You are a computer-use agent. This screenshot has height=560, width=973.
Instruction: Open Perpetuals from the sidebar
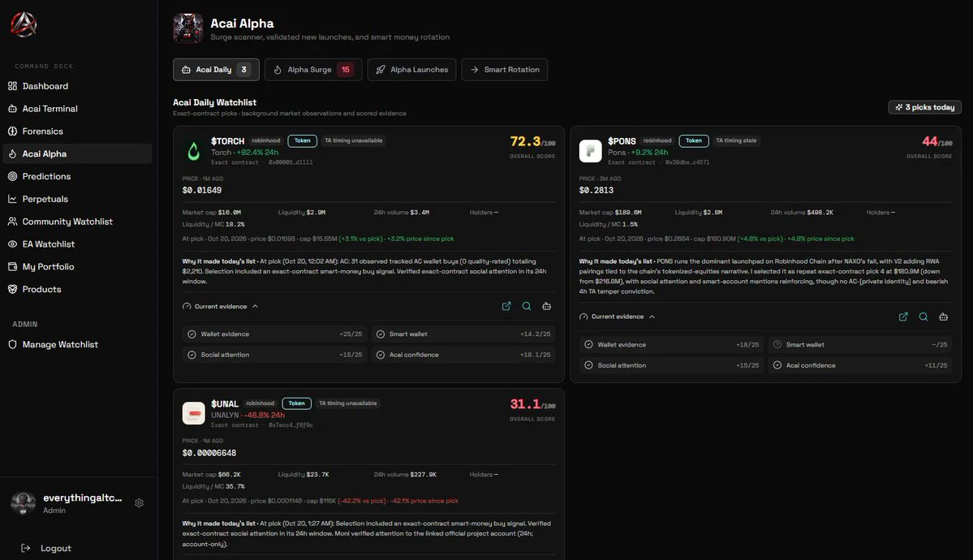(x=78, y=199)
